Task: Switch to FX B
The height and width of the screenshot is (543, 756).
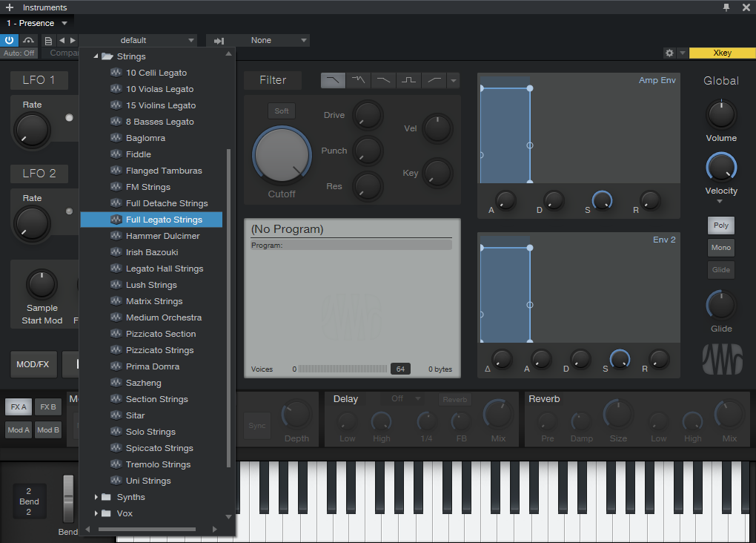Action: [47, 407]
